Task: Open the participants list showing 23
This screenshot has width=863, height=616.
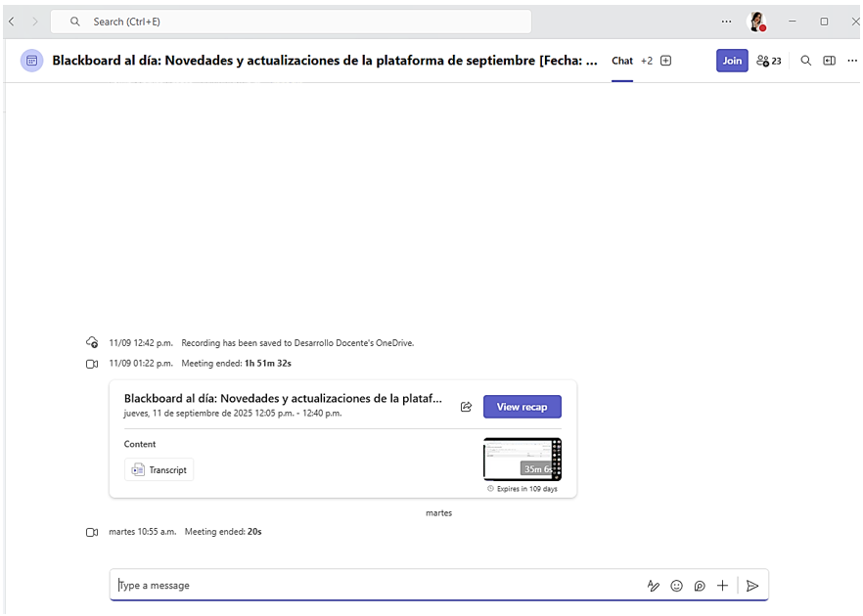Action: 769,61
